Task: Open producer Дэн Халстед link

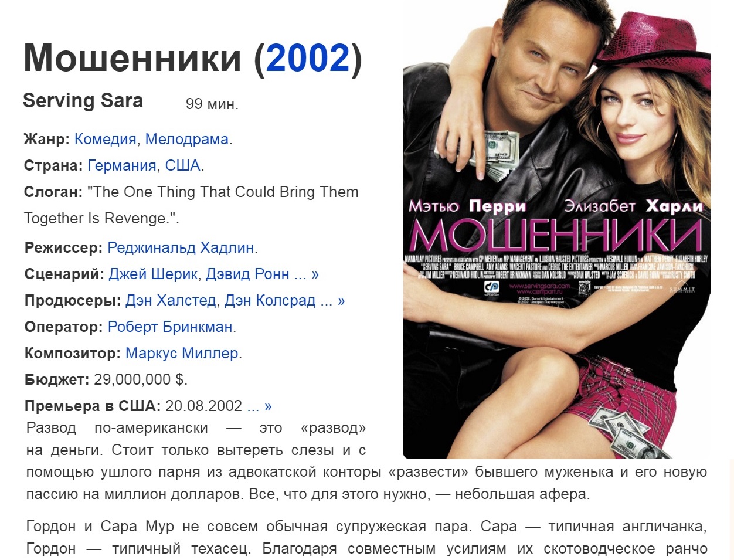Action: click(x=171, y=301)
